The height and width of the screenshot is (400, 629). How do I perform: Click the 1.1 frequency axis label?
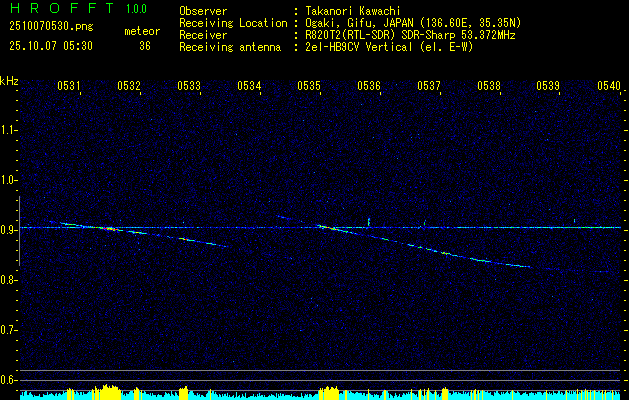[x=9, y=130]
